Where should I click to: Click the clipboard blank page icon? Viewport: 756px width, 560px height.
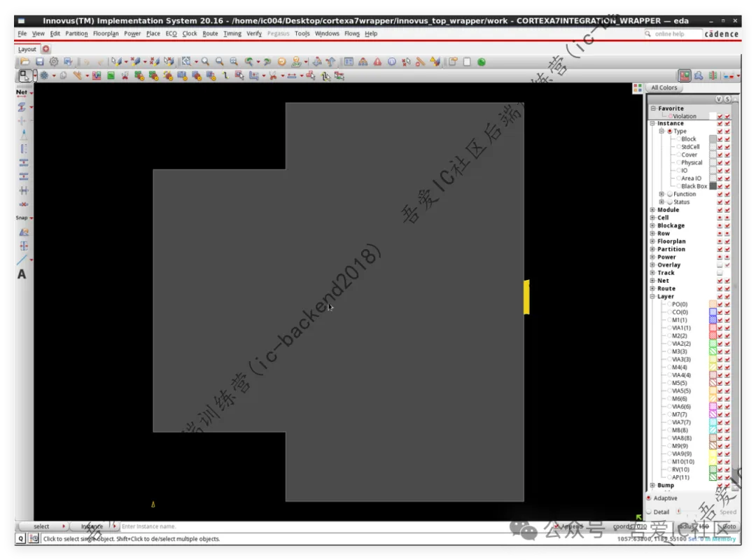pos(467,62)
